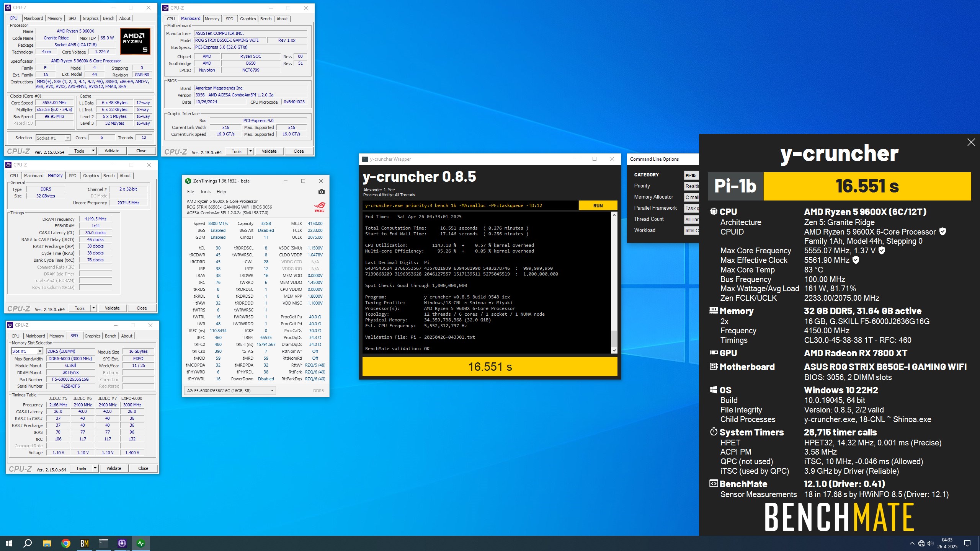Open Graphics tab in CPU-Z Memory window
980x551 pixels.
pyautogui.click(x=91, y=176)
